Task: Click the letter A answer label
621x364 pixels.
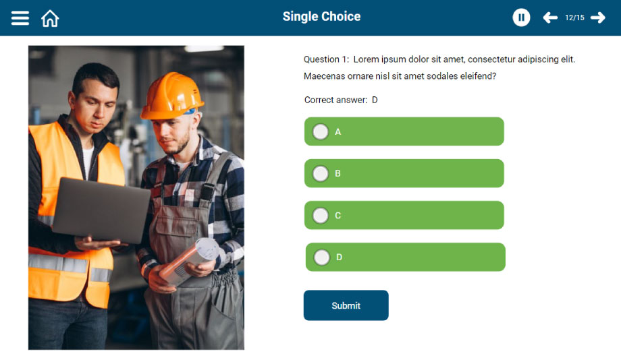Action: tap(338, 132)
